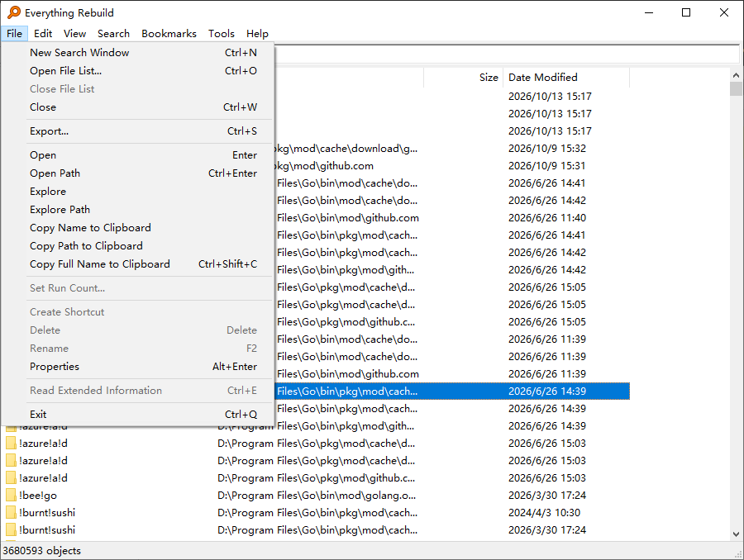Sort results by the Size column header
The image size is (744, 560).
point(463,78)
